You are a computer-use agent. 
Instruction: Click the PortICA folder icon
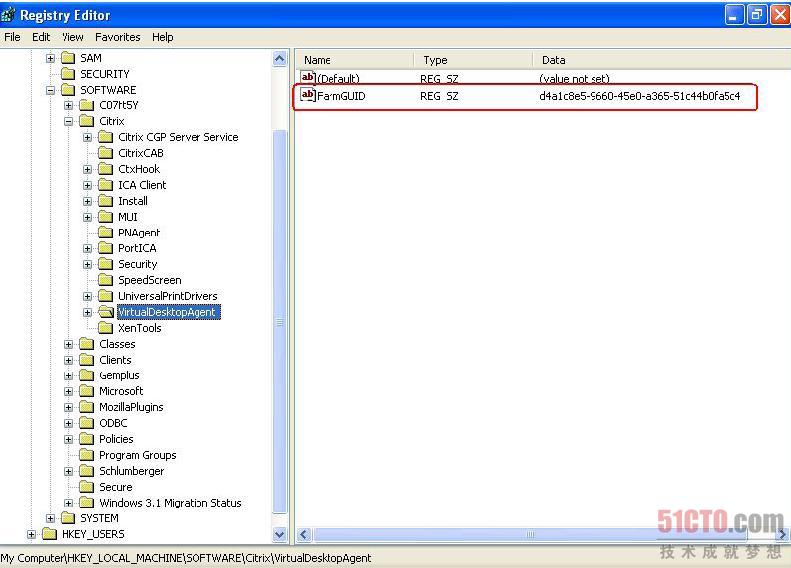105,248
